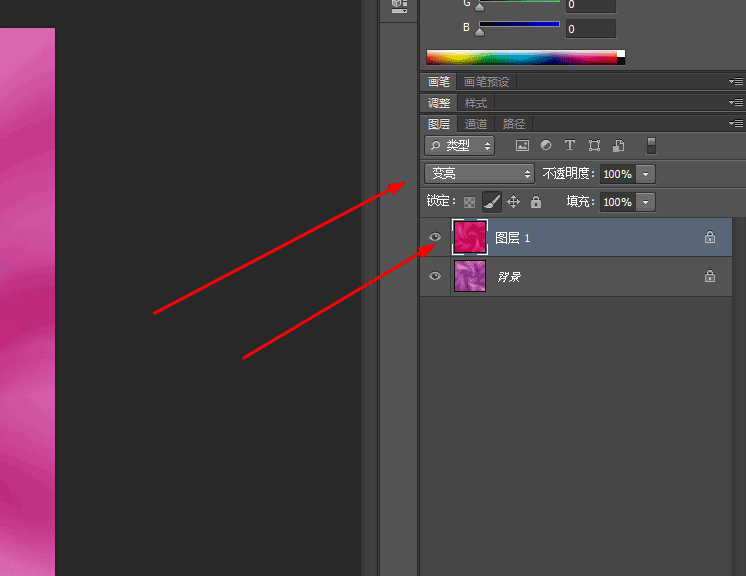The height and width of the screenshot is (576, 746).
Task: Filter layers by shape type icon
Action: [x=594, y=146]
